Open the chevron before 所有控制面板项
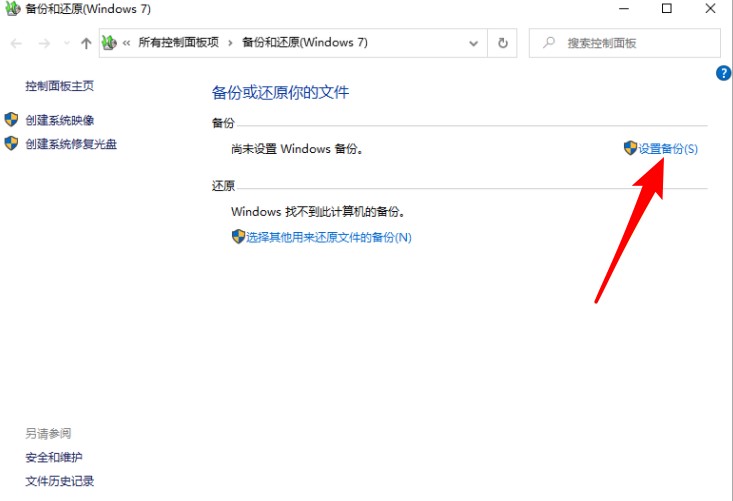The width and height of the screenshot is (733, 501). point(126,43)
